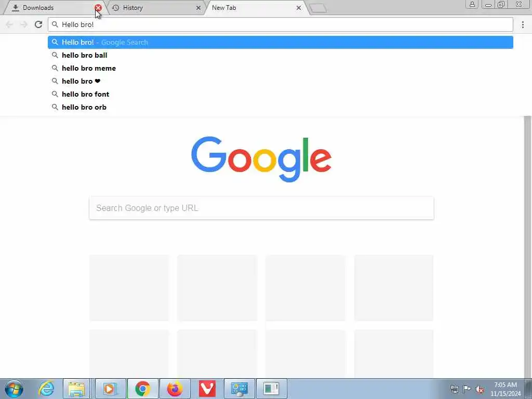Launch Firefox from taskbar
This screenshot has height=399, width=532.
tap(175, 389)
